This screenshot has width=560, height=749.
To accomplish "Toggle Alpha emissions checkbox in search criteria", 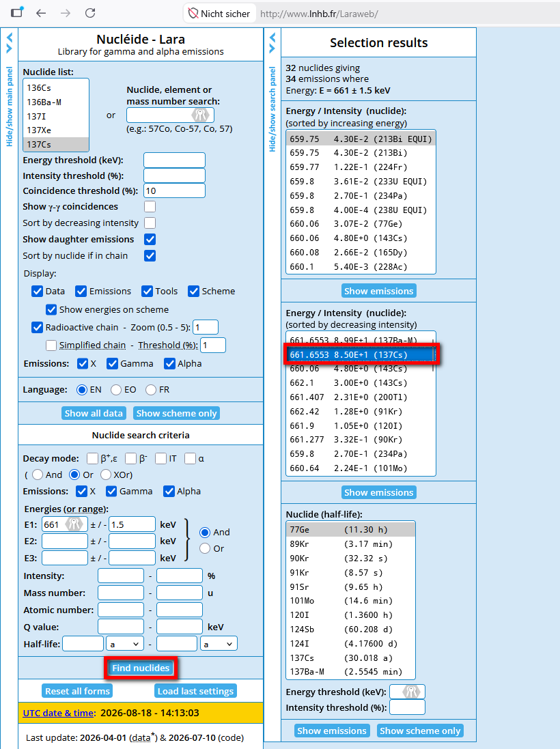I will click(x=169, y=491).
